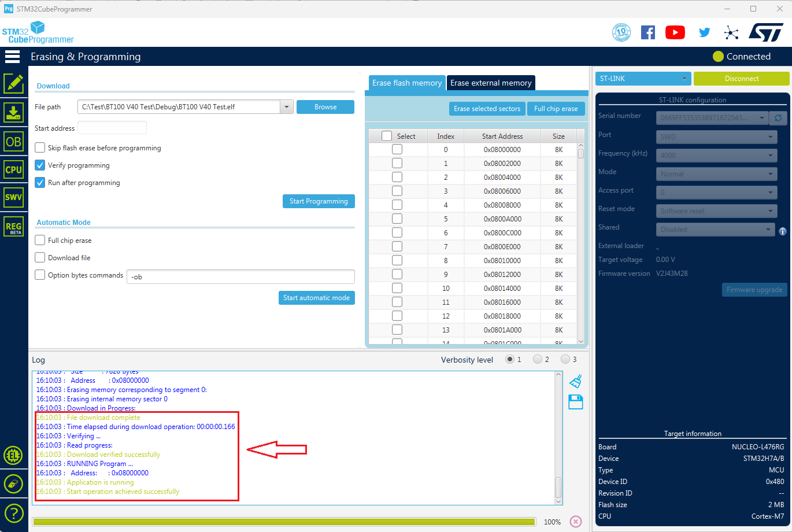
Task: Enable Skip flash erase before programming
Action: tap(39, 147)
